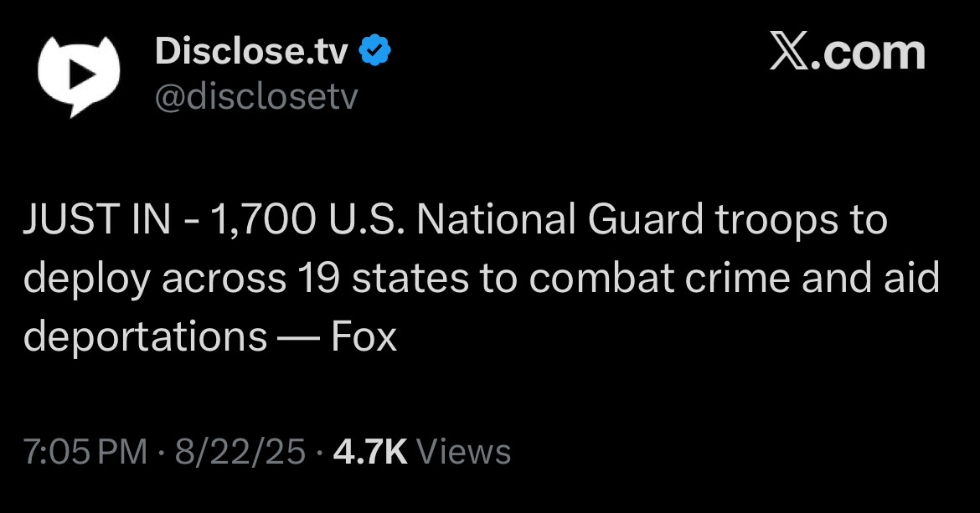
Task: Click the "U.S." text in the post
Action: 368,221
